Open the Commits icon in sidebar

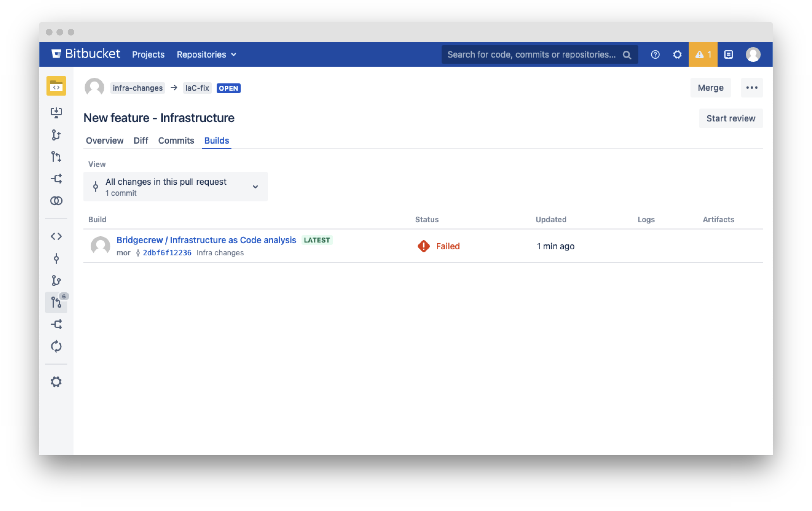point(56,258)
